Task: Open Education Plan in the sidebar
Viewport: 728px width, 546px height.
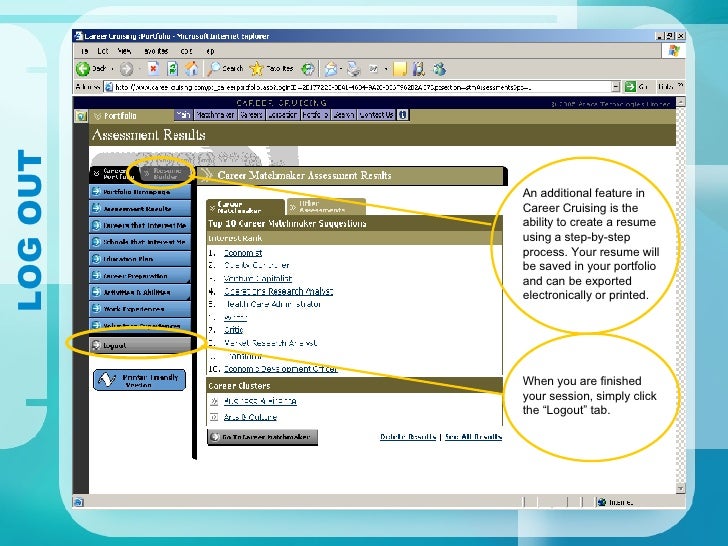Action: [140, 259]
